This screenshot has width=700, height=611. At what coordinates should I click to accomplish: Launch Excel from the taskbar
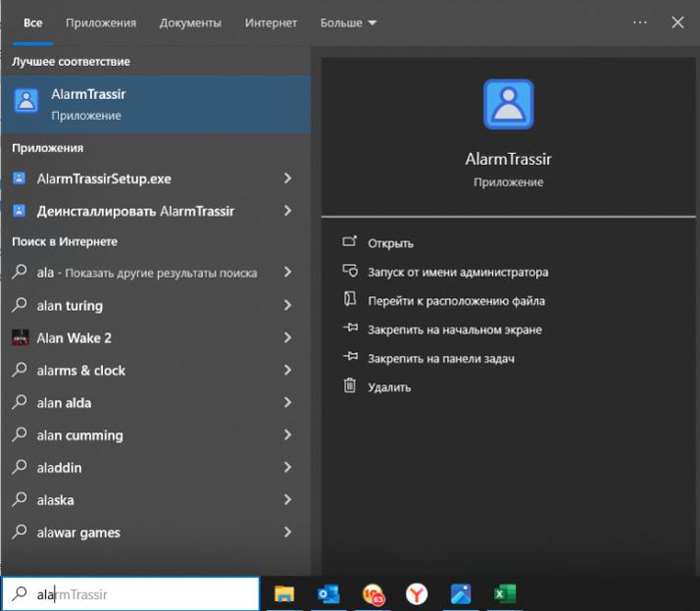click(x=505, y=594)
